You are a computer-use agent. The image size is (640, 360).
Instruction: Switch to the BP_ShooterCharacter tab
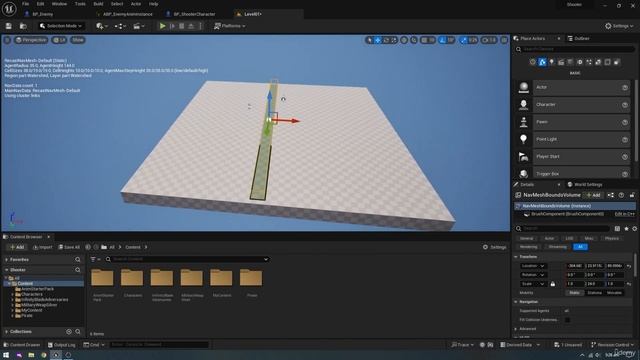click(194, 14)
